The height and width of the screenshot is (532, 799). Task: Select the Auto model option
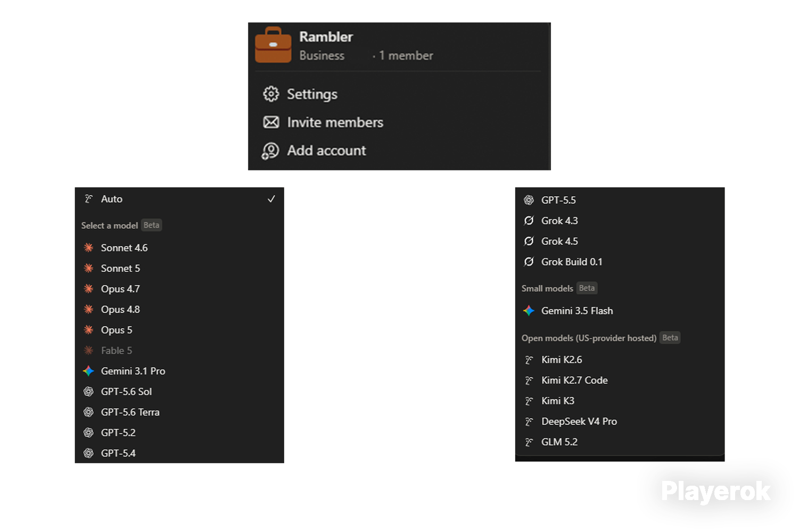[179, 199]
